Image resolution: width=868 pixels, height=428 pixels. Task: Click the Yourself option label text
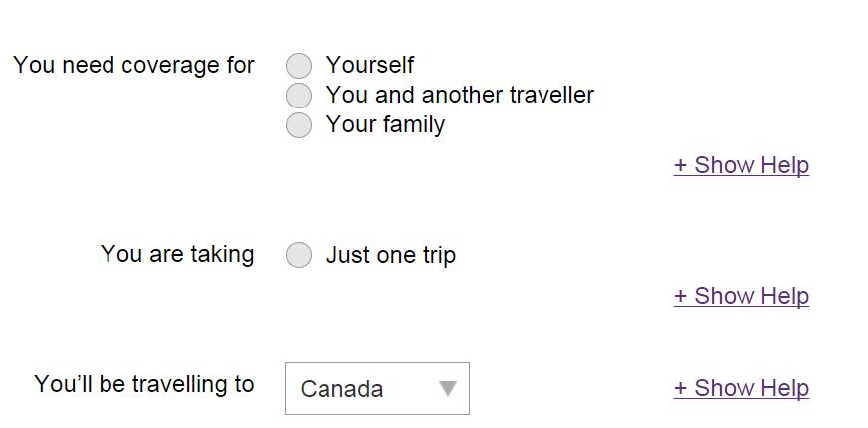370,65
